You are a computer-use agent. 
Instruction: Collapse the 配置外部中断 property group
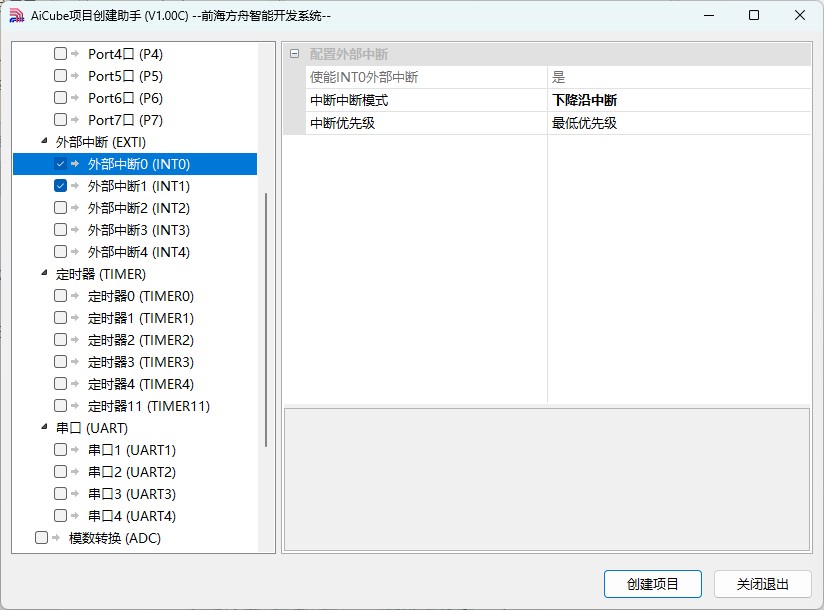[295, 54]
